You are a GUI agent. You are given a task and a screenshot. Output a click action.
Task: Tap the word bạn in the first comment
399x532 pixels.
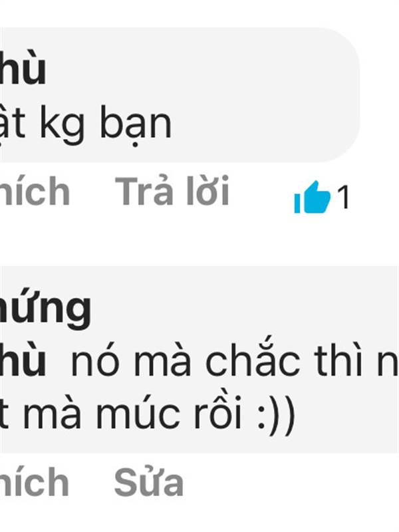pos(136,125)
